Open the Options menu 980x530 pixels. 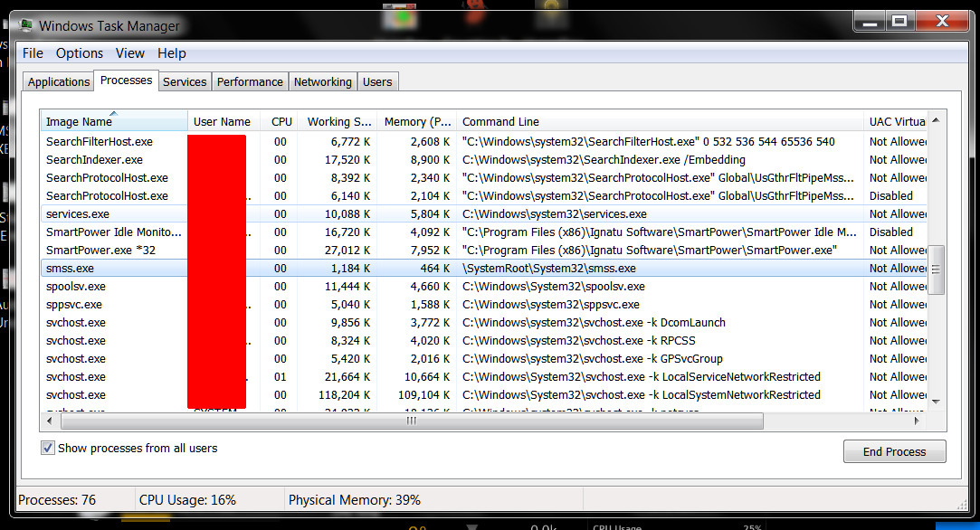point(80,53)
